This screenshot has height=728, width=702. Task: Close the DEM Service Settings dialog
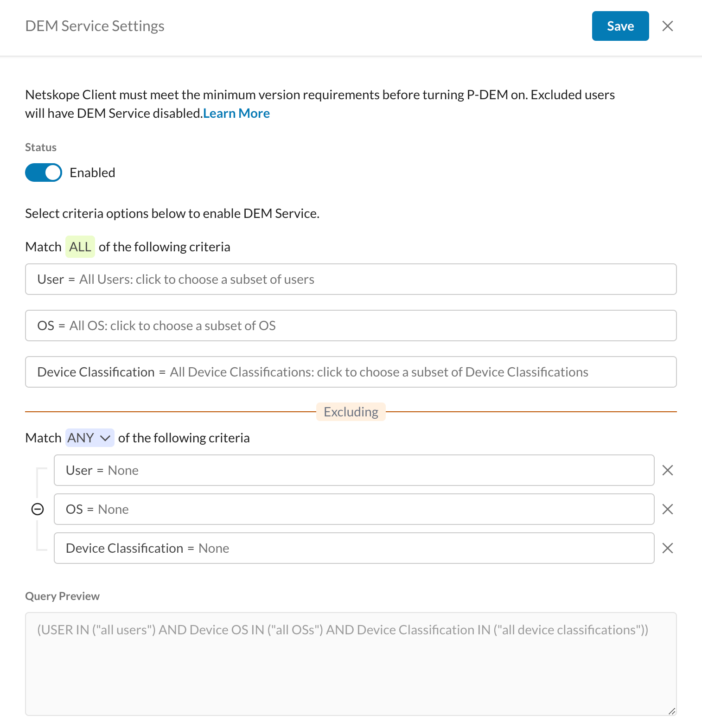tap(667, 26)
